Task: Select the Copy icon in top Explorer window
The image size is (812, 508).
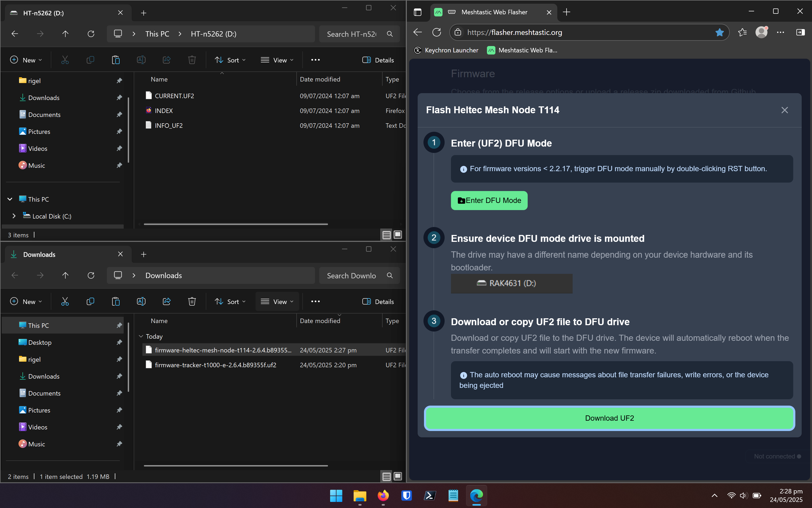Action: [x=90, y=60]
